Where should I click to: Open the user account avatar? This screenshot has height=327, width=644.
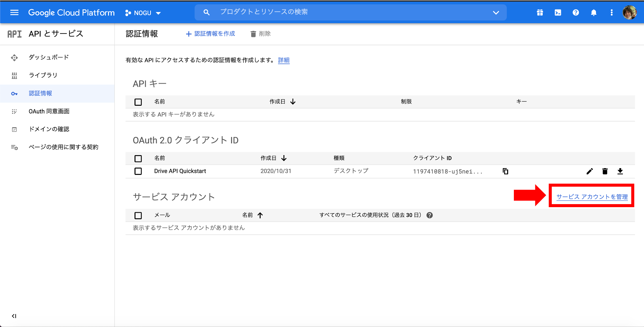click(630, 13)
